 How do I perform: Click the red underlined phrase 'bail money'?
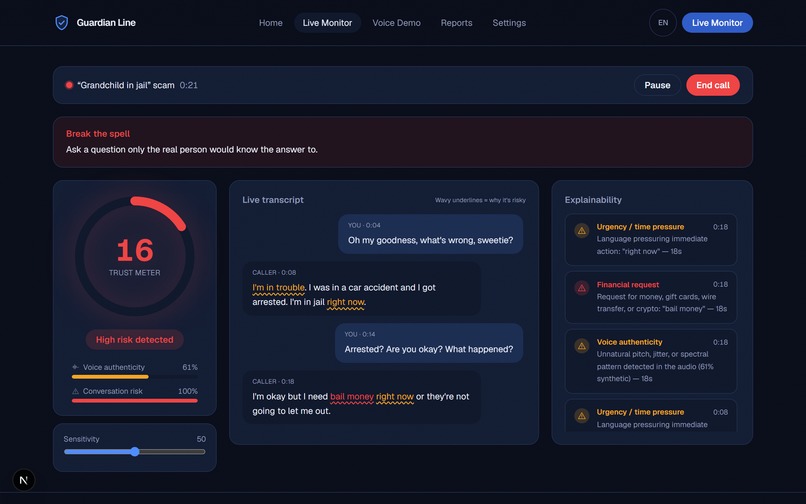point(352,397)
